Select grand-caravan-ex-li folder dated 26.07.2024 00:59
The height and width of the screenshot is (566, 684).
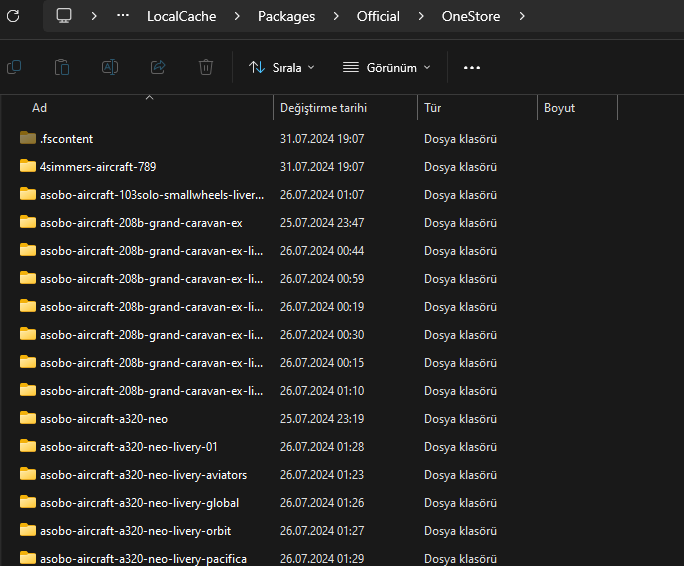28,278
